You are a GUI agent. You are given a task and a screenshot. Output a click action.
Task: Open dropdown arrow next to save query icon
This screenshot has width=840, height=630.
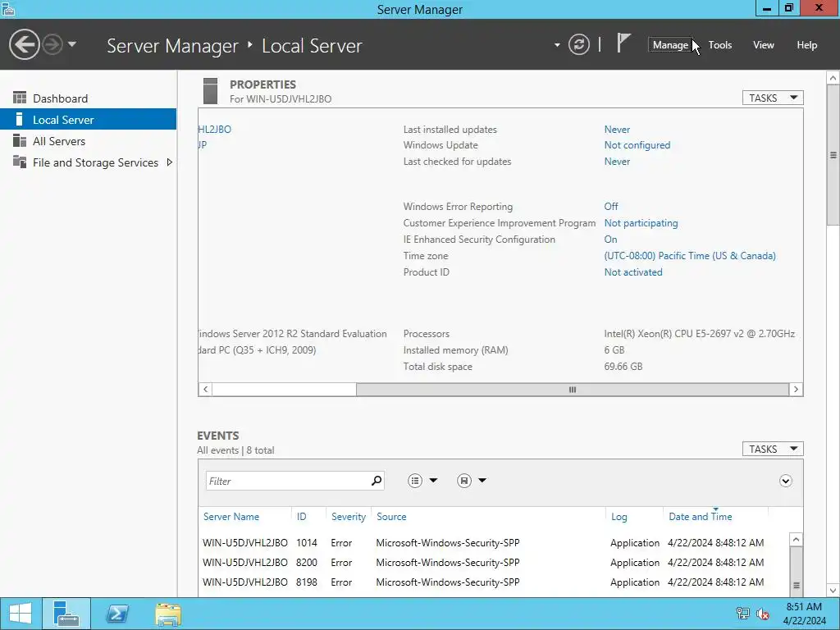482,481
